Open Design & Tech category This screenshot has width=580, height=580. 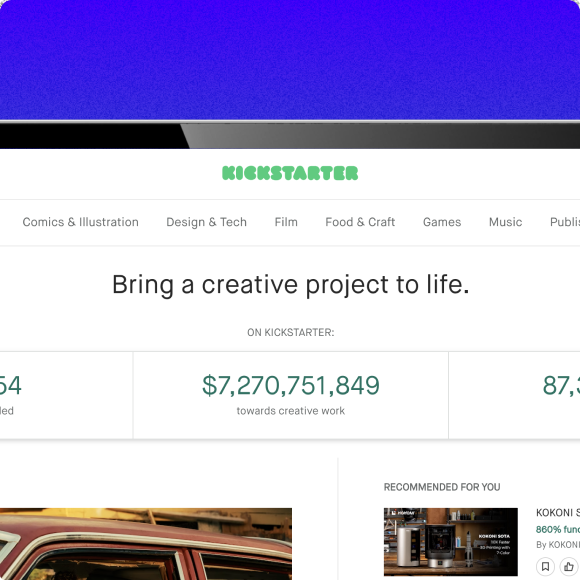(206, 222)
